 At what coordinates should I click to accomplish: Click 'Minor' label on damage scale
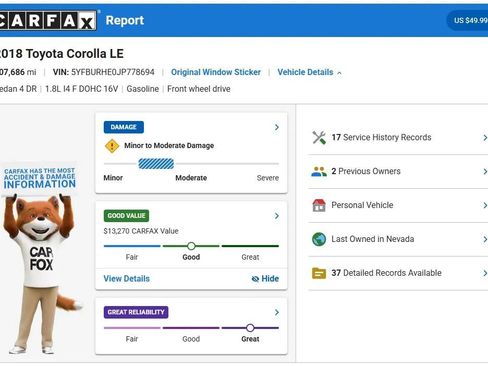pos(113,178)
